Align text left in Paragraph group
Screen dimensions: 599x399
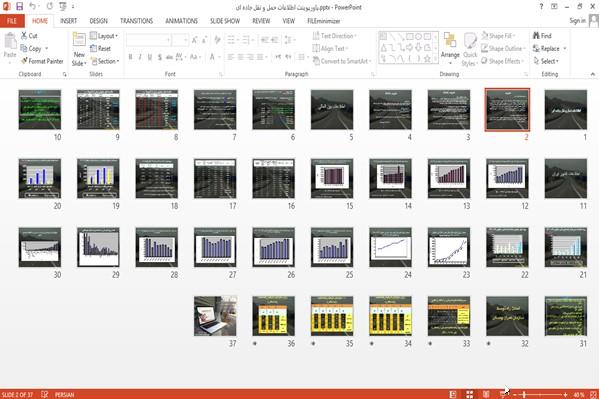(231, 57)
